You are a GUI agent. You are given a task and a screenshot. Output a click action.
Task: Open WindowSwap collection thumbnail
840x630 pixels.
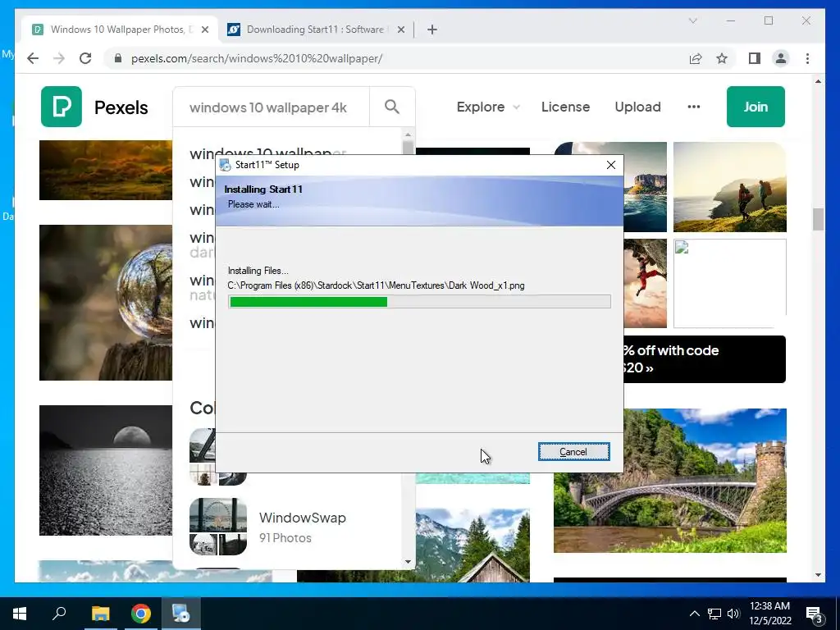(x=218, y=526)
